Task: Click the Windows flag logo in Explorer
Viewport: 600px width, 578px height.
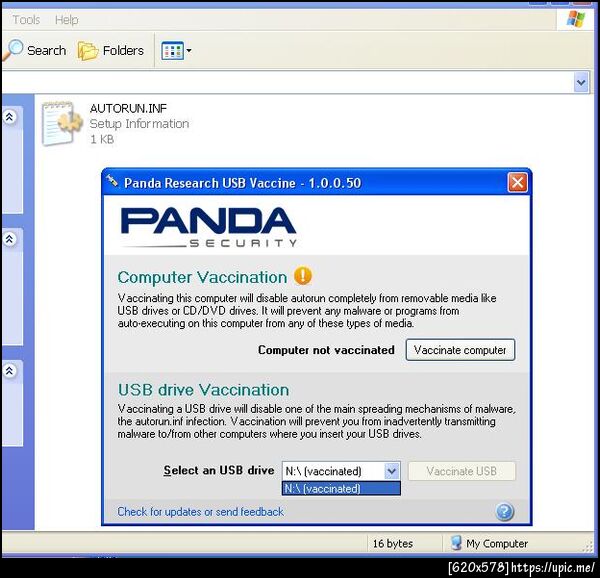Action: click(x=576, y=19)
